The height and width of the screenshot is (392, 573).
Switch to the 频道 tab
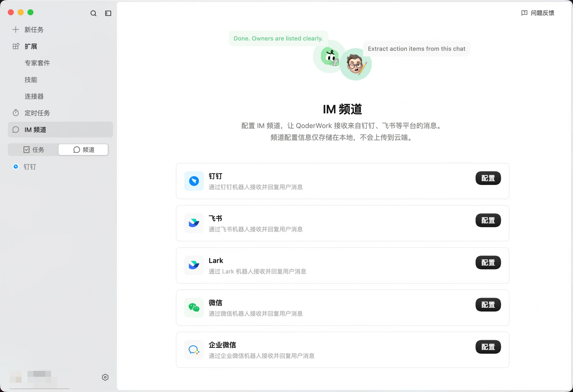point(83,150)
